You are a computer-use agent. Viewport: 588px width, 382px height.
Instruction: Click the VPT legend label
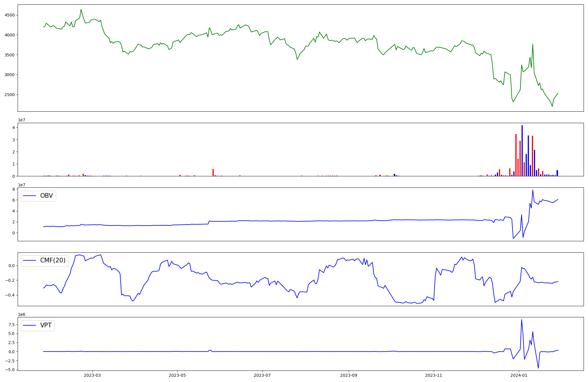pyautogui.click(x=46, y=325)
